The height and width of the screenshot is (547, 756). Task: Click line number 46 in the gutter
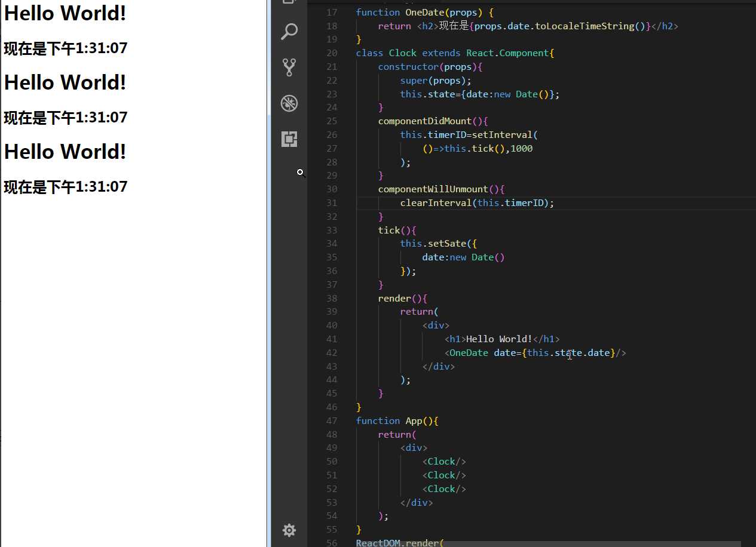(x=332, y=407)
